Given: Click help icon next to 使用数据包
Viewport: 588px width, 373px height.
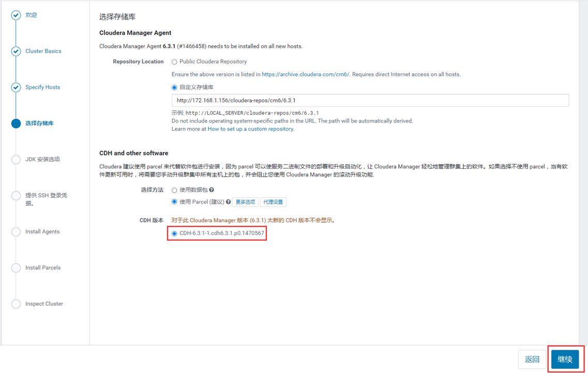Looking at the screenshot, I should click(212, 190).
